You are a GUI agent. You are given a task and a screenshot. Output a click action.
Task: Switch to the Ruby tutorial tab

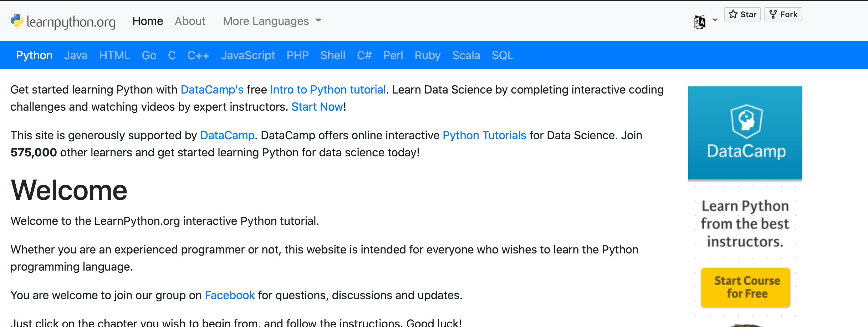[427, 55]
